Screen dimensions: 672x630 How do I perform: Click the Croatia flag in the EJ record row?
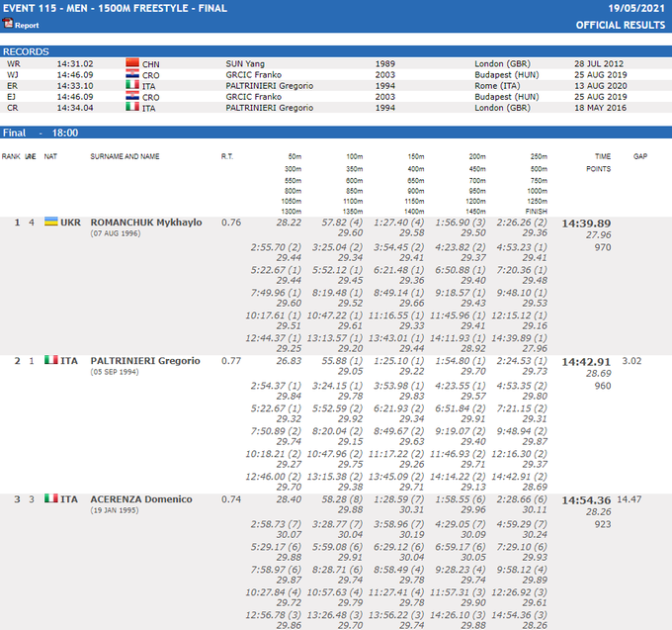coord(132,96)
